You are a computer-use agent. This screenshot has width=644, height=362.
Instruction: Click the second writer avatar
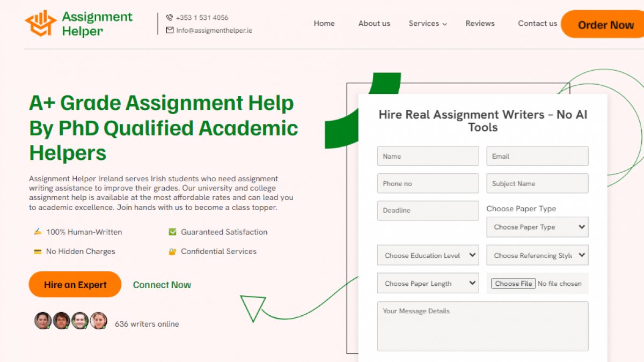tap(61, 321)
